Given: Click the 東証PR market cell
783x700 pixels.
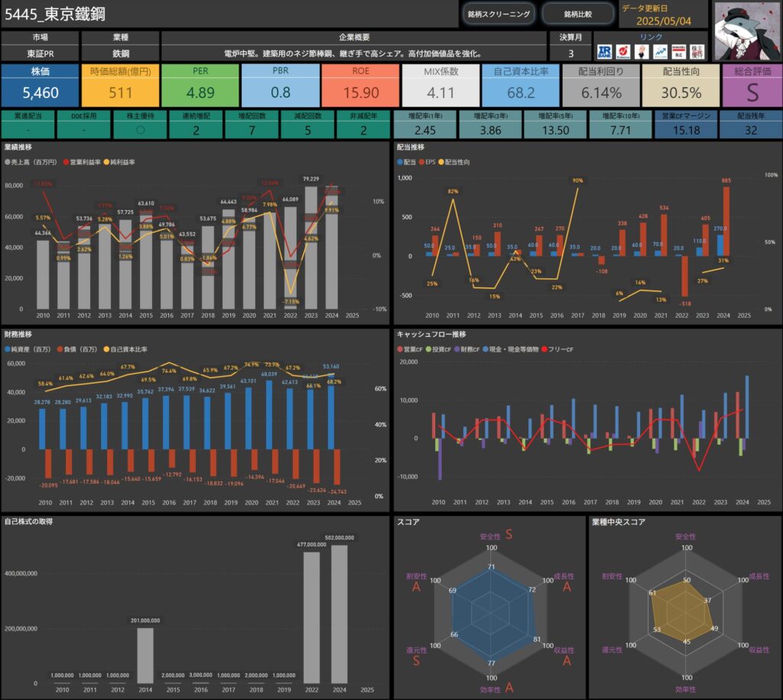Looking at the screenshot, I should 41,53.
